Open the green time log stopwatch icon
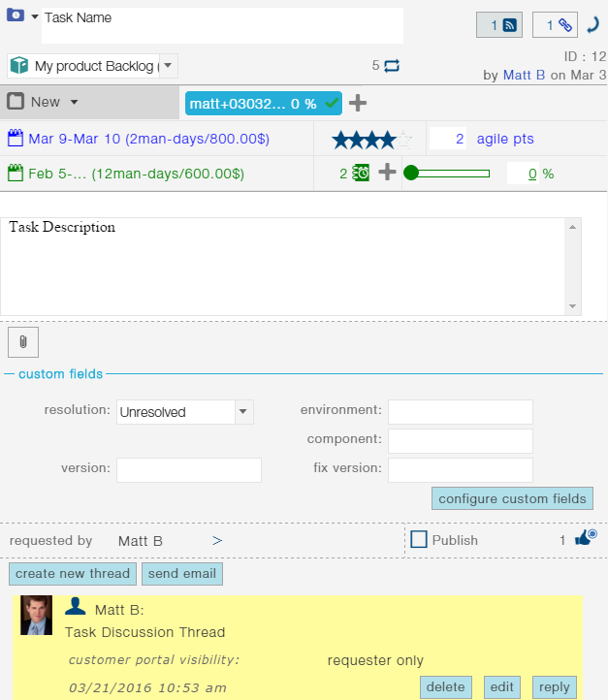The height and width of the screenshot is (700, 608). [x=361, y=173]
